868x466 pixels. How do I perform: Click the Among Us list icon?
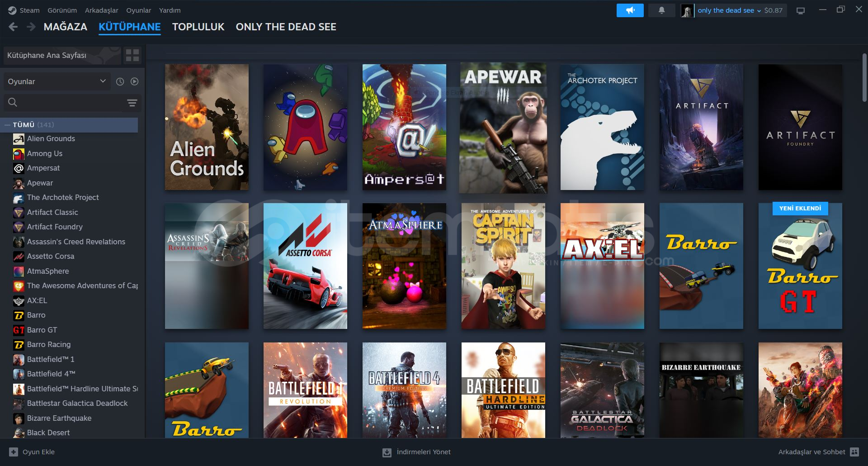pos(19,154)
